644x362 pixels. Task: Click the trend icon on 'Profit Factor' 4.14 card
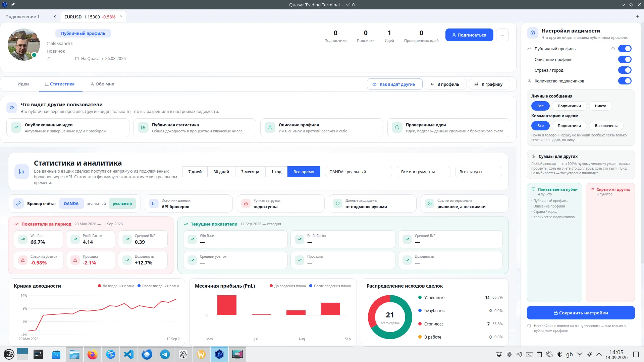75,239
